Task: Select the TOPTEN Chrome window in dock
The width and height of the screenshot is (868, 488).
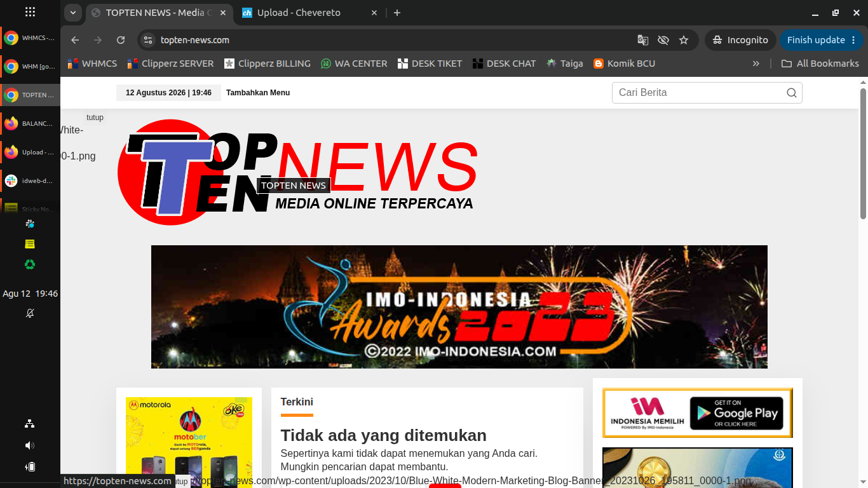Action: coord(30,95)
